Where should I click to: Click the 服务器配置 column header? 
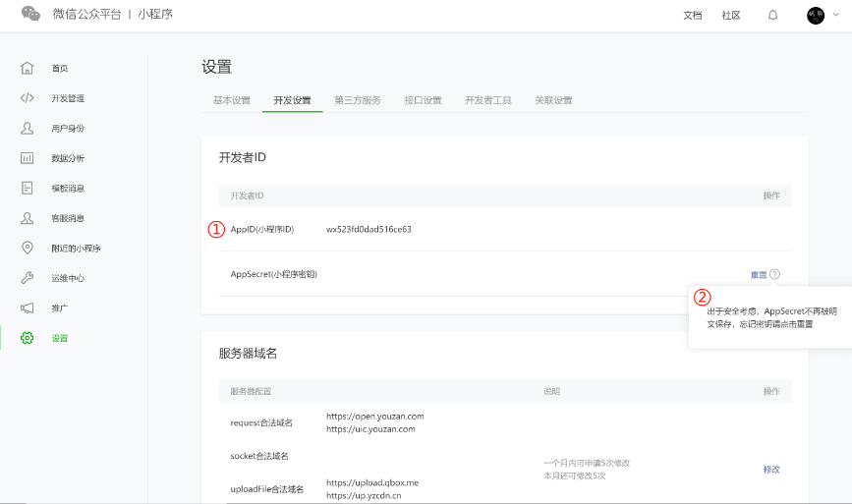pyautogui.click(x=251, y=391)
